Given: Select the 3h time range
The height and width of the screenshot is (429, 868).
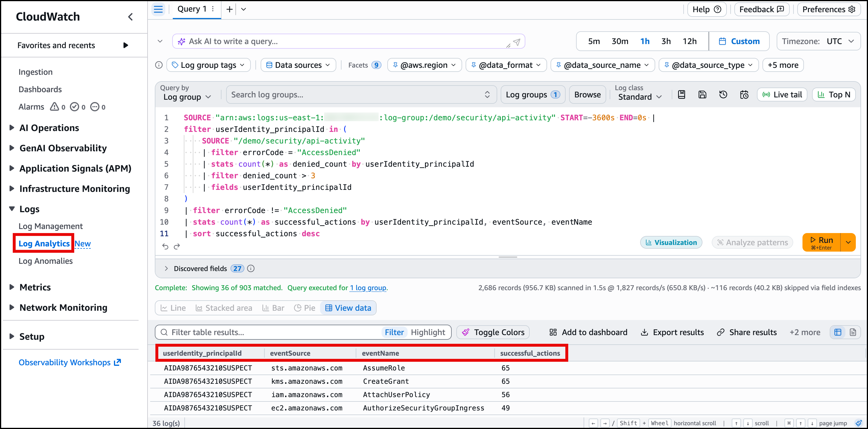Looking at the screenshot, I should [666, 41].
